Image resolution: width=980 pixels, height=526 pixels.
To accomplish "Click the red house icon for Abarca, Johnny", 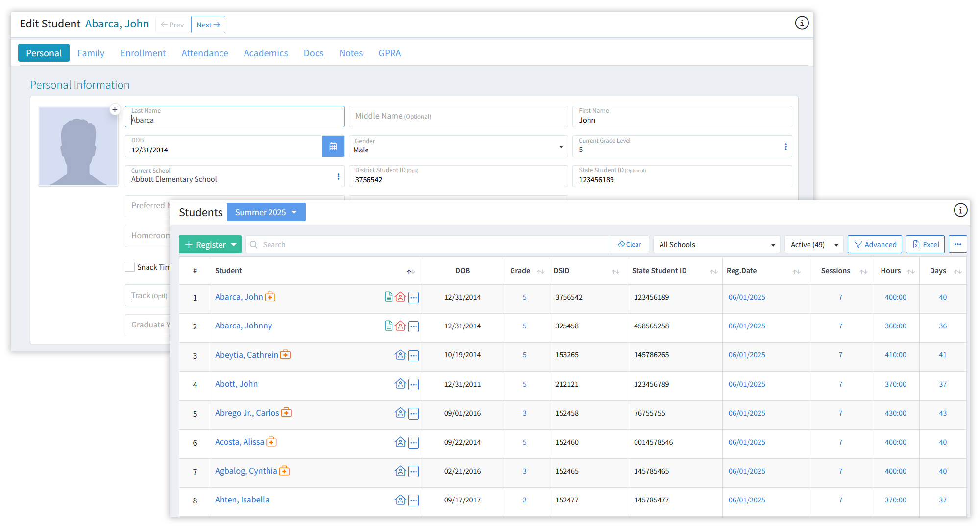I will click(400, 326).
